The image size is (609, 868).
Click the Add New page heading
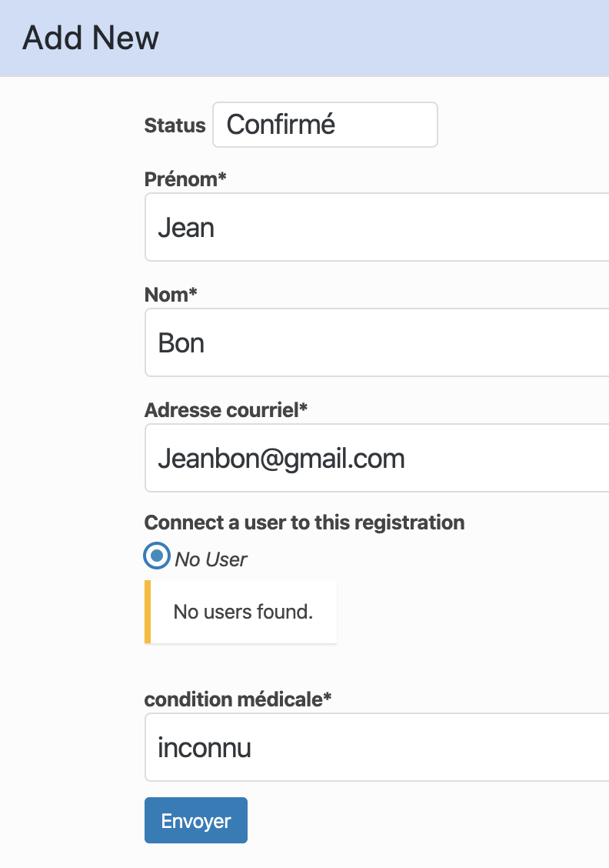pyautogui.click(x=91, y=38)
